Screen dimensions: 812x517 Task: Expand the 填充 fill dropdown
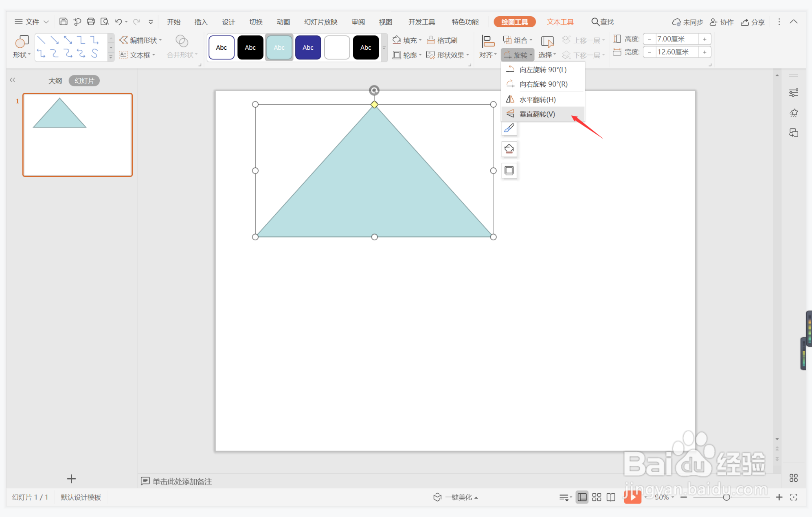point(407,40)
